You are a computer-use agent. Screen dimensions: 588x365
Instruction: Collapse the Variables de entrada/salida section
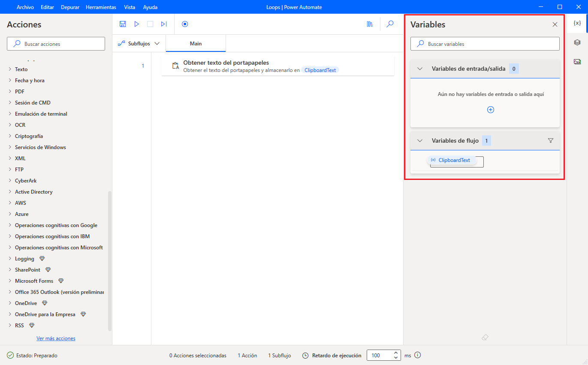pos(419,68)
